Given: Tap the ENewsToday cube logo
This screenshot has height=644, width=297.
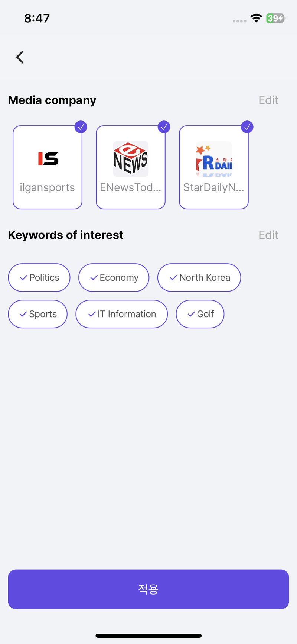Looking at the screenshot, I should [131, 159].
